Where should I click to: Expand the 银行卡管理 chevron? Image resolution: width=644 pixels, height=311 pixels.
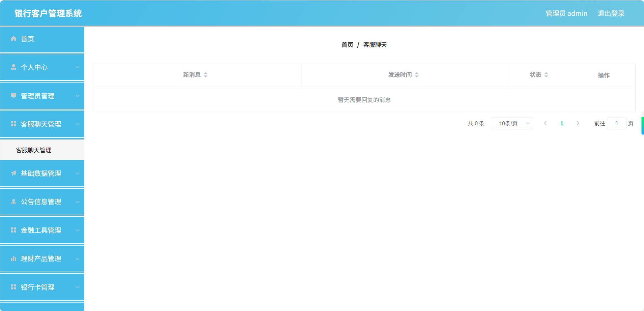78,287
